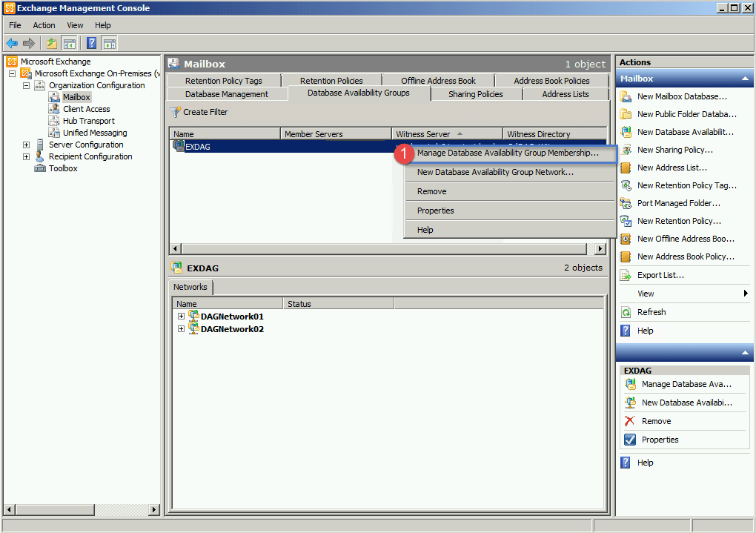Screen dimensions: 756x533
Task: Click Export List action
Action: click(x=660, y=276)
